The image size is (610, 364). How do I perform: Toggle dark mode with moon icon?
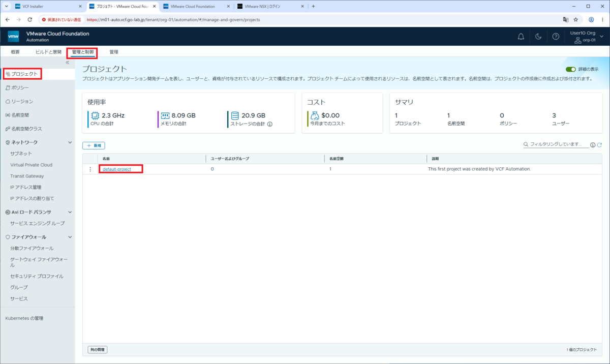[538, 37]
